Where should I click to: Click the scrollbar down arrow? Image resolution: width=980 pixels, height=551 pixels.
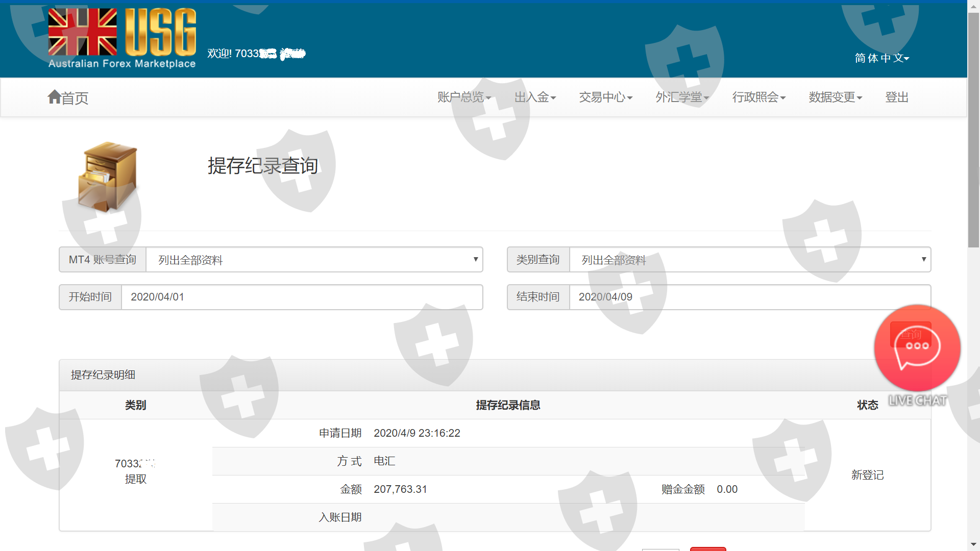[x=973, y=545]
